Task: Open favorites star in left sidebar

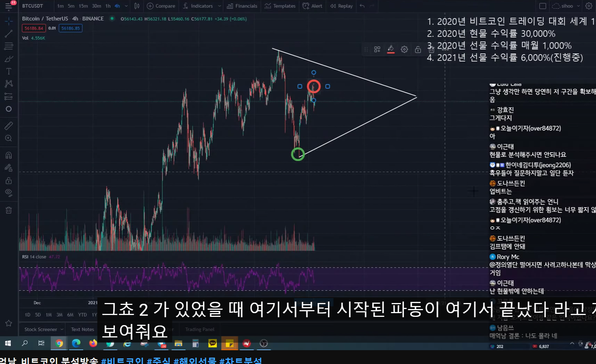Action: 9,323
